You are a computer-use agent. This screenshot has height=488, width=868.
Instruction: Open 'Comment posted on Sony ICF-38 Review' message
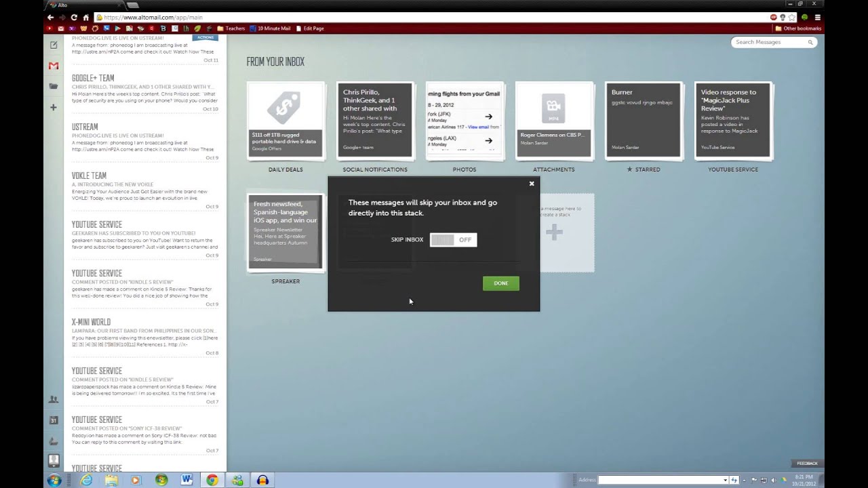[x=145, y=435]
